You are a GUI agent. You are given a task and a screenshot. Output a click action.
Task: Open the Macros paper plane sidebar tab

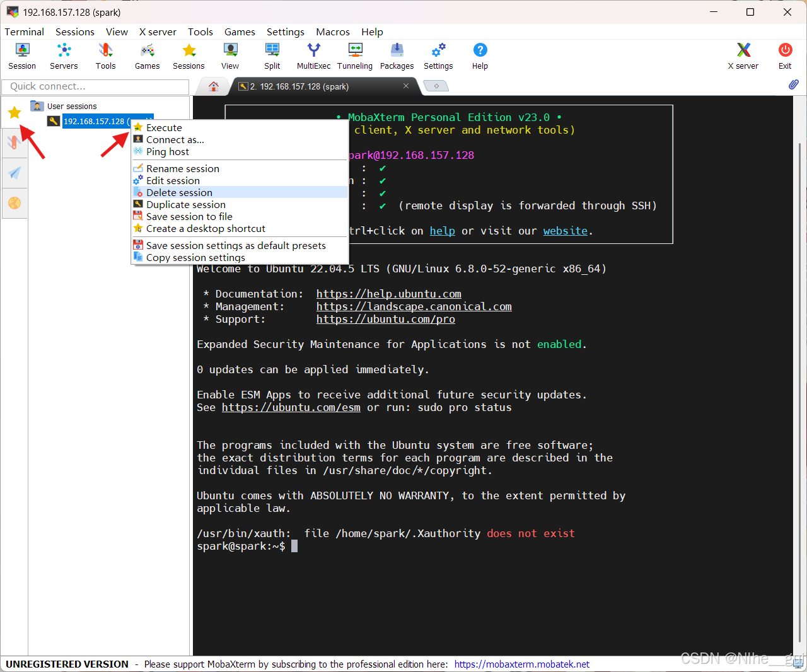tap(15, 173)
